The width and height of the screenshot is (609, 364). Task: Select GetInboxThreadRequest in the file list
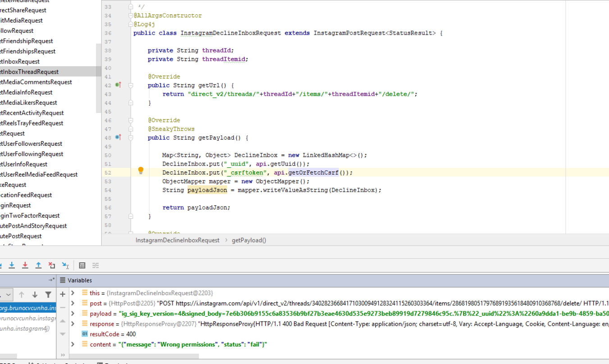click(x=29, y=72)
